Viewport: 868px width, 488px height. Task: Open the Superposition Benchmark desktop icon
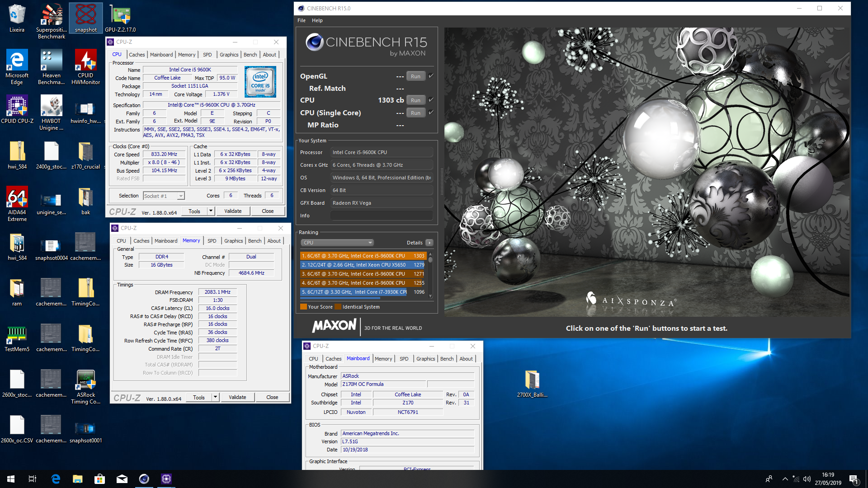pyautogui.click(x=51, y=21)
